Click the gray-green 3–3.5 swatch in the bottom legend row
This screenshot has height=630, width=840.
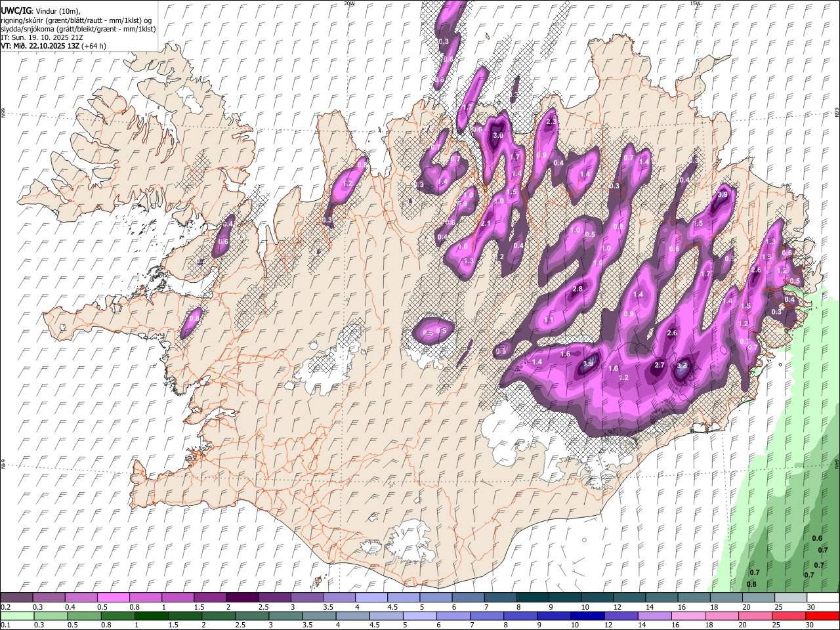[x=285, y=616]
